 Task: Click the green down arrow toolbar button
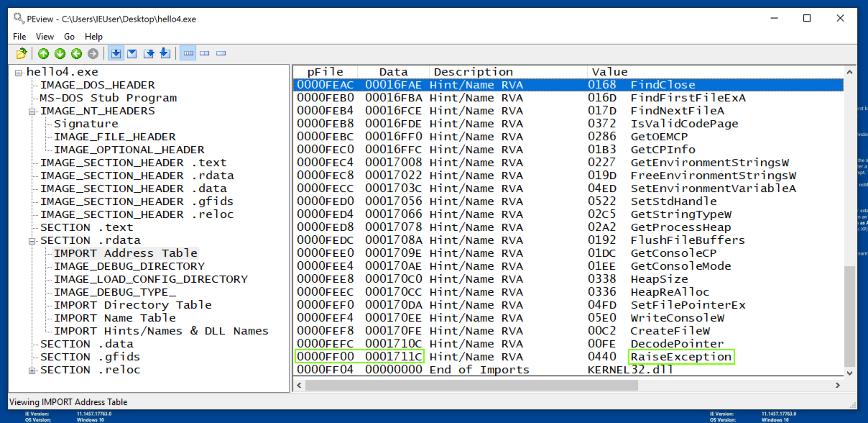60,53
